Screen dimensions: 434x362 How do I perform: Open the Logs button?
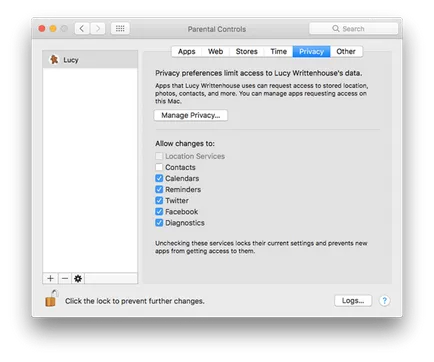(x=353, y=301)
